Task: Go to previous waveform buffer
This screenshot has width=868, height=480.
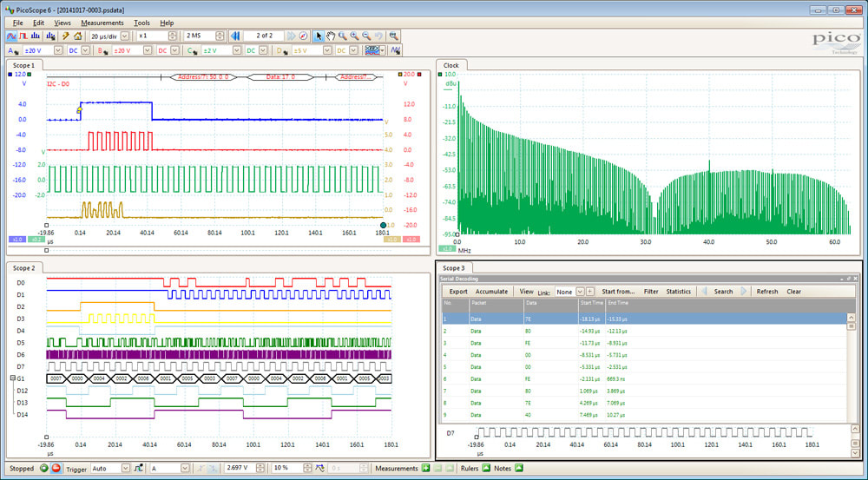Action: click(x=235, y=36)
